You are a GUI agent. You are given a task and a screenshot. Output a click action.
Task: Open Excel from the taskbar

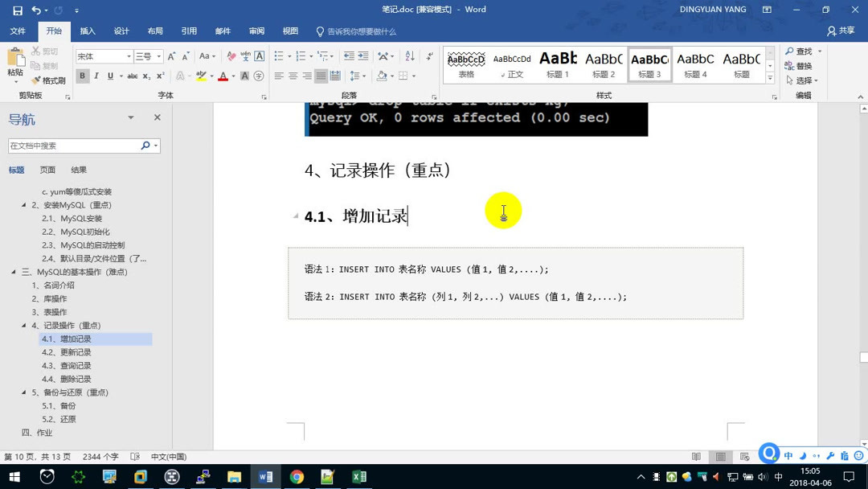(359, 476)
